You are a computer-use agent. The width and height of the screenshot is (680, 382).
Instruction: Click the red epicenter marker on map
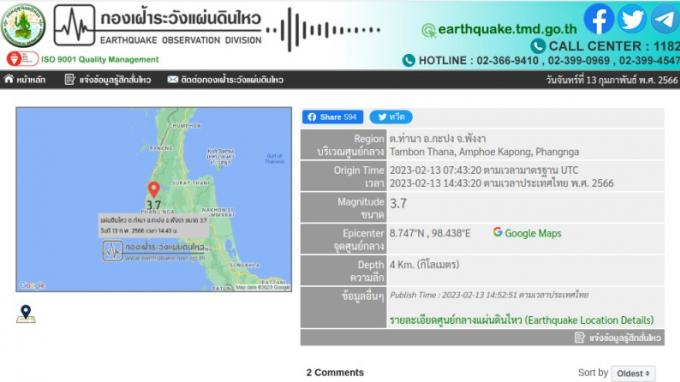tap(154, 189)
